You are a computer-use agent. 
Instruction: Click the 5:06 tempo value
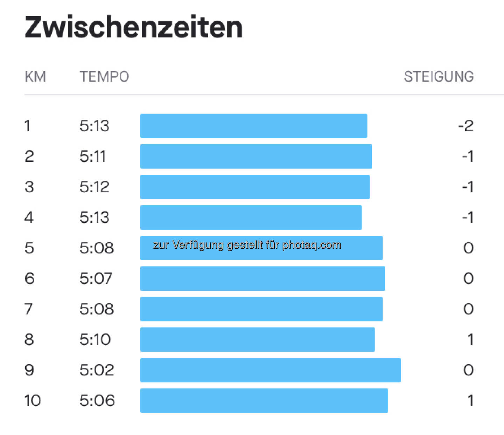pos(97,400)
